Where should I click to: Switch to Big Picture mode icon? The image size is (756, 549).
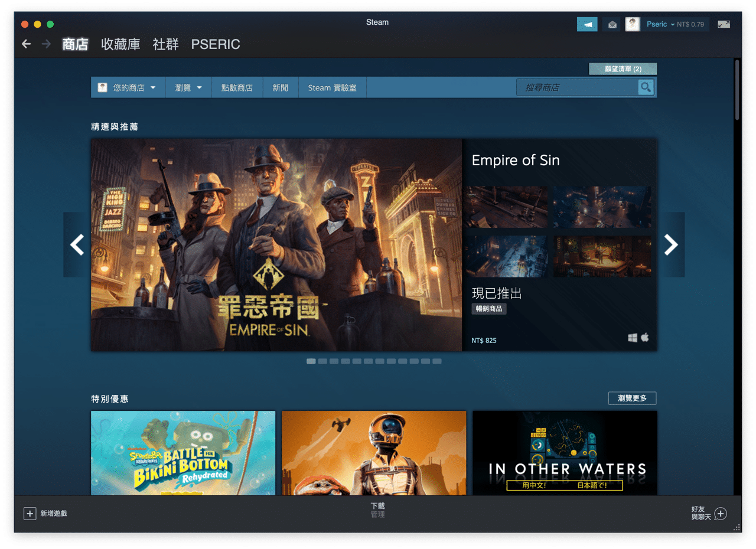pos(724,24)
